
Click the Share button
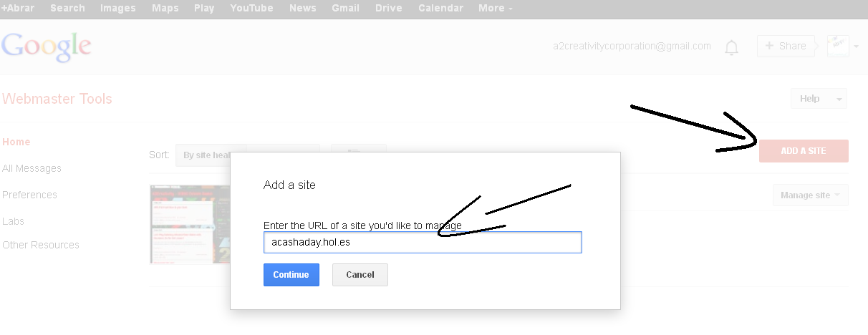click(786, 46)
